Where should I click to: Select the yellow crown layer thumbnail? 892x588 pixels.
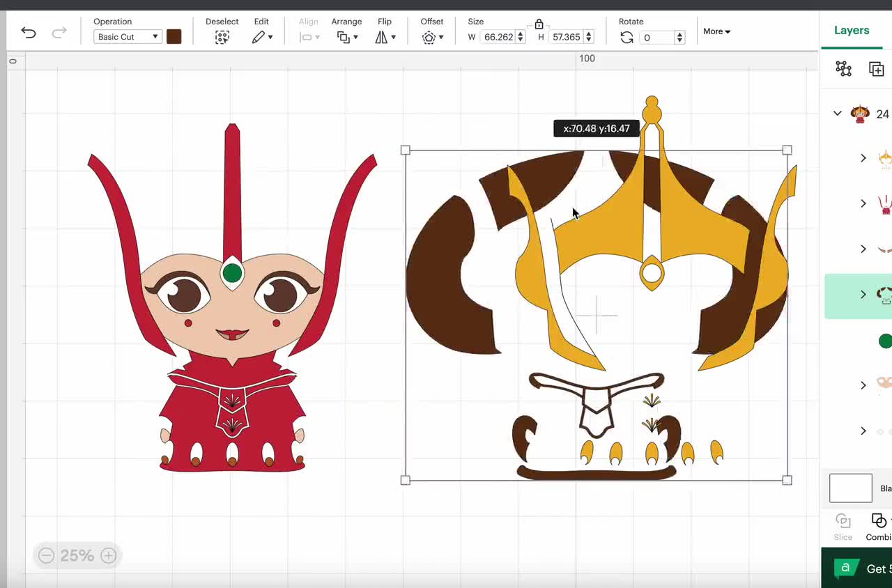(x=885, y=159)
